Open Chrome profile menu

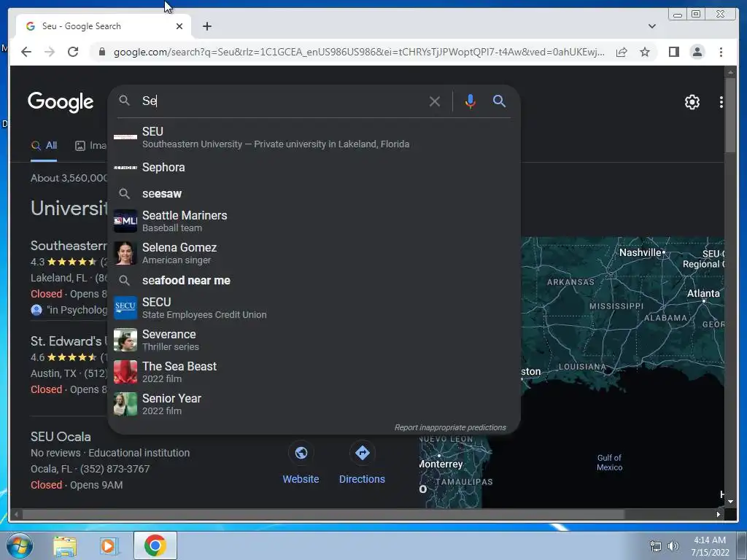click(x=697, y=52)
